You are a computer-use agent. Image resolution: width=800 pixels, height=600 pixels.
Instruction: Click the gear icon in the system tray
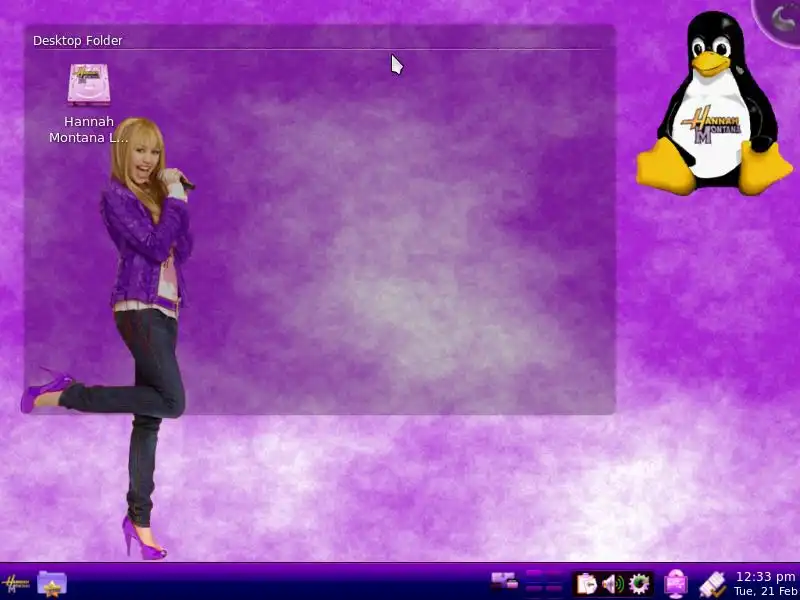point(639,584)
